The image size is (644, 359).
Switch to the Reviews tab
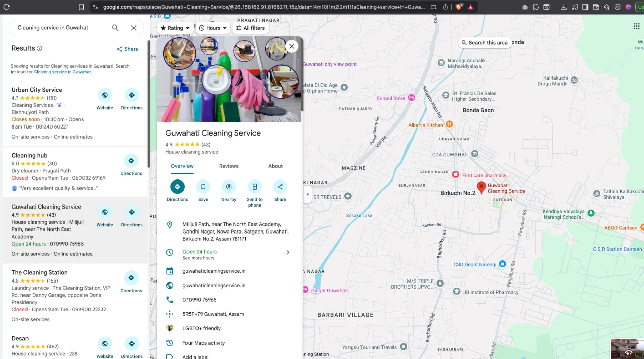228,166
